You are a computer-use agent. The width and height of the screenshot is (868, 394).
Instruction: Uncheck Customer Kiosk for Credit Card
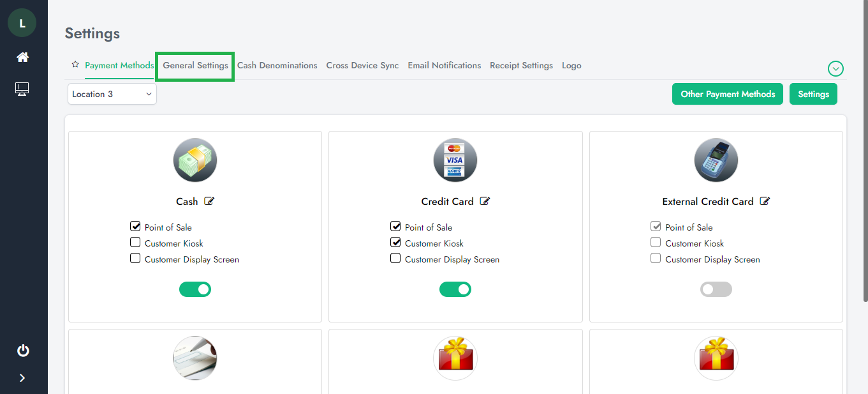point(395,243)
